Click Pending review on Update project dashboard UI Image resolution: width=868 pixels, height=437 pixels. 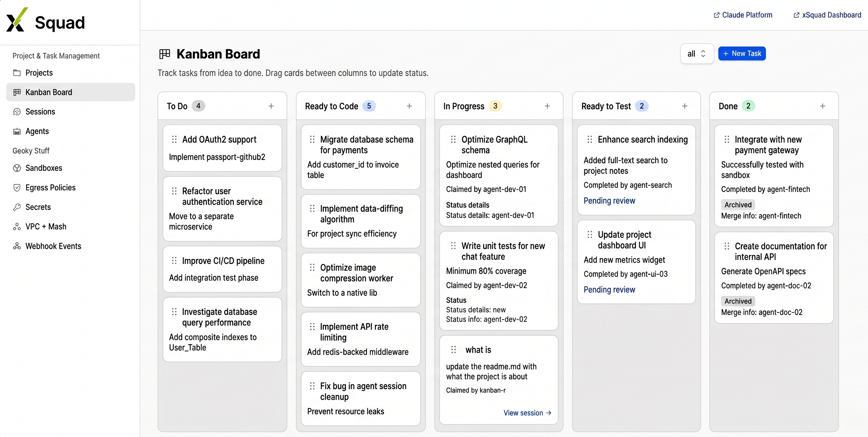pos(609,290)
